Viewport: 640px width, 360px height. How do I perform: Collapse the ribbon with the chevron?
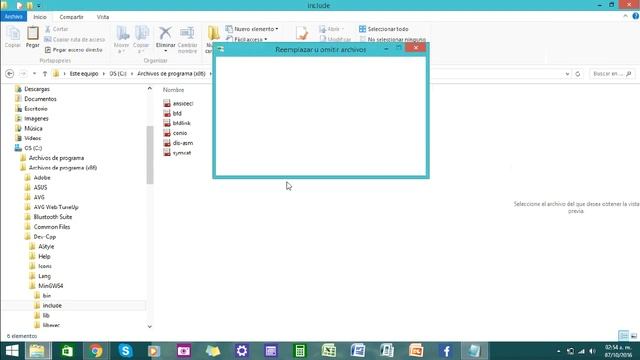(x=625, y=16)
